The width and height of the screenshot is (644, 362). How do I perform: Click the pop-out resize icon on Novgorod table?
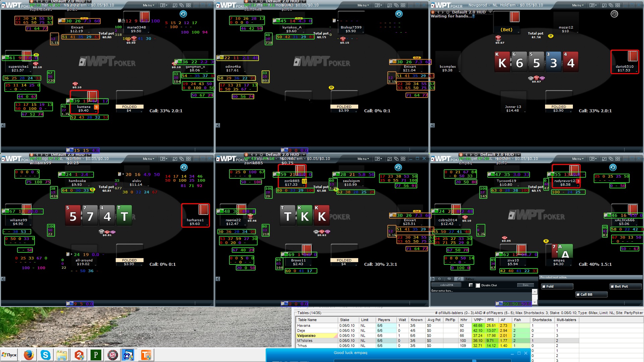604,5
